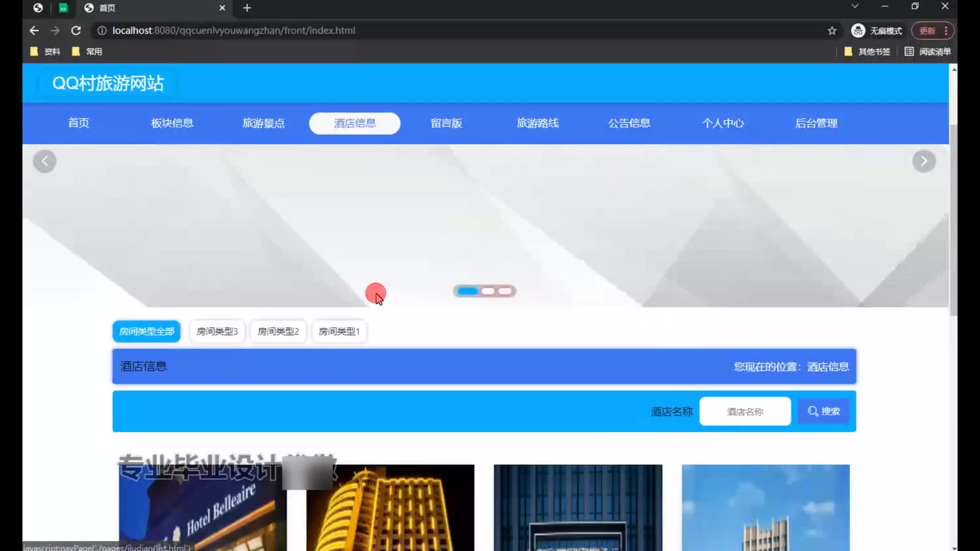This screenshot has width=980, height=551.
Task: Go to 旅游景点 navigation tab
Action: click(263, 123)
